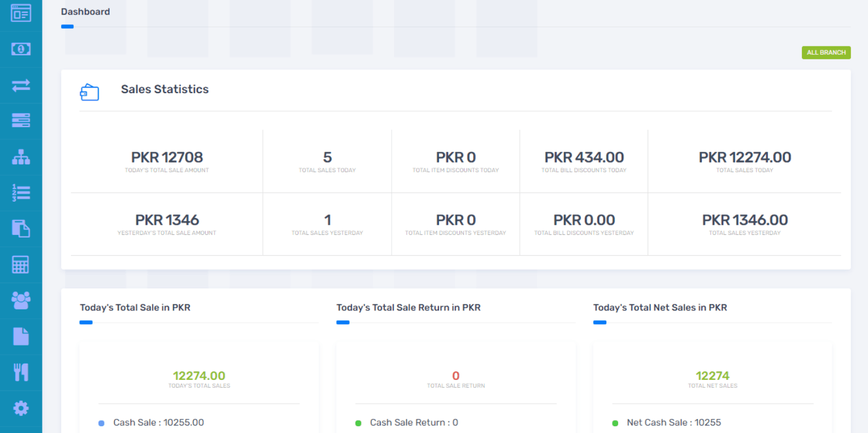Click the transfer arrows icon

[x=21, y=85]
